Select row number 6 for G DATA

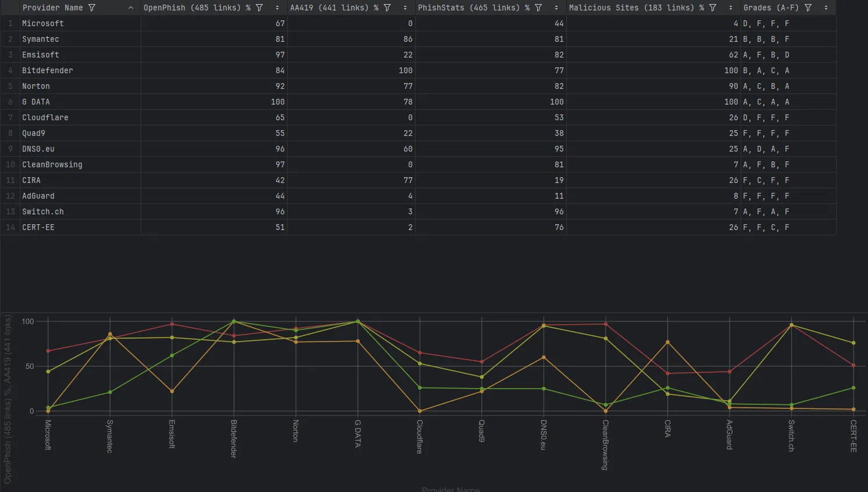(10, 102)
